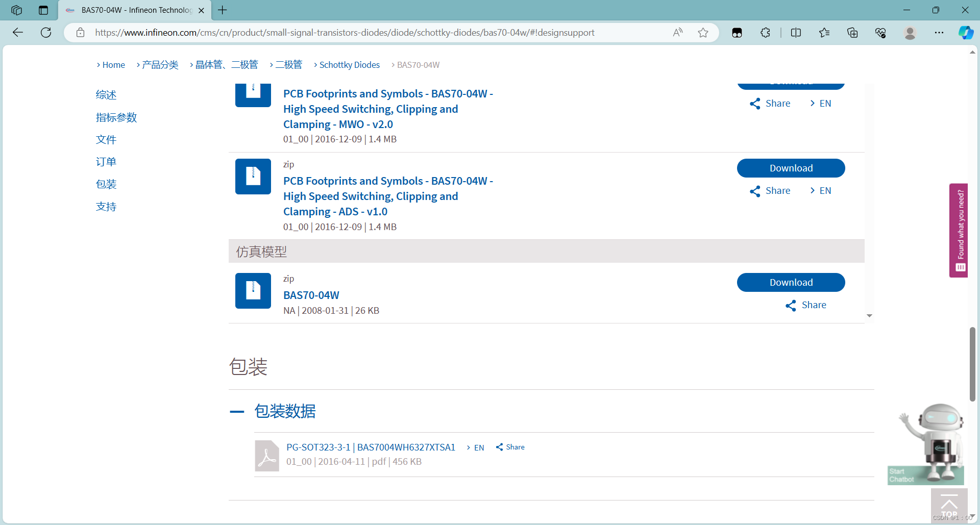980x525 pixels.
Task: Download the ADS v1.0 footprints zip
Action: (791, 168)
